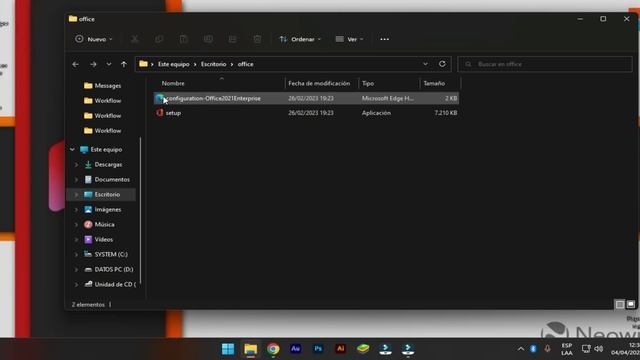Screen dimensions: 640x360
Task: Go back with the left arrow
Action: click(x=76, y=64)
